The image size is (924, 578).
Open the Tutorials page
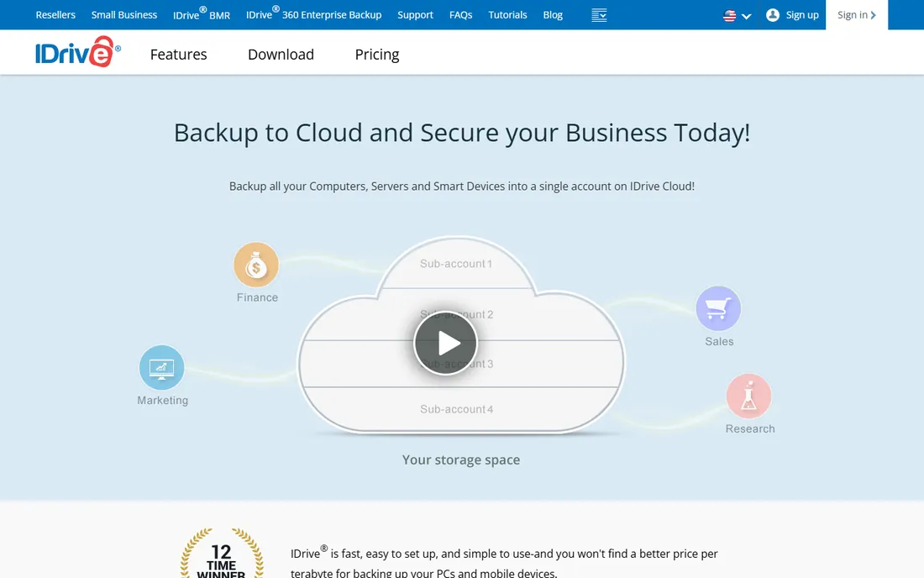(x=507, y=15)
